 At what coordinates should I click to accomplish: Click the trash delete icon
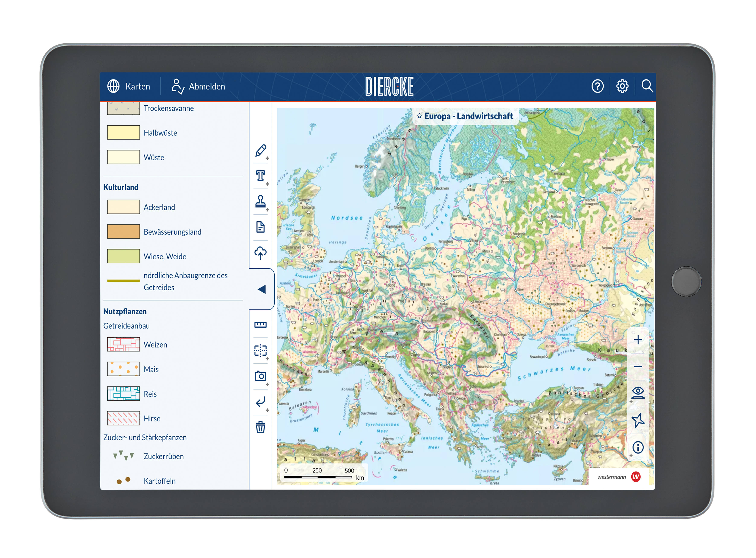coord(261,427)
